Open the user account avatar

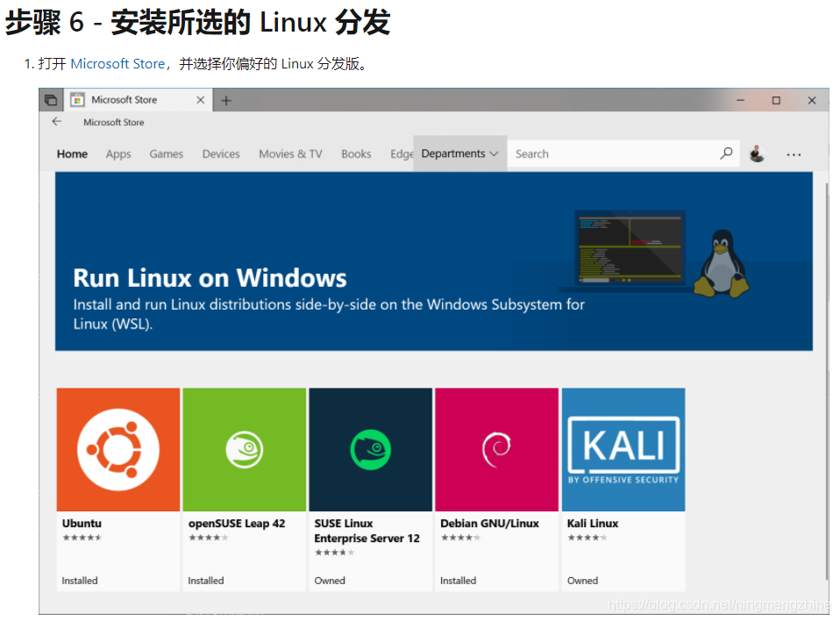[x=757, y=153]
